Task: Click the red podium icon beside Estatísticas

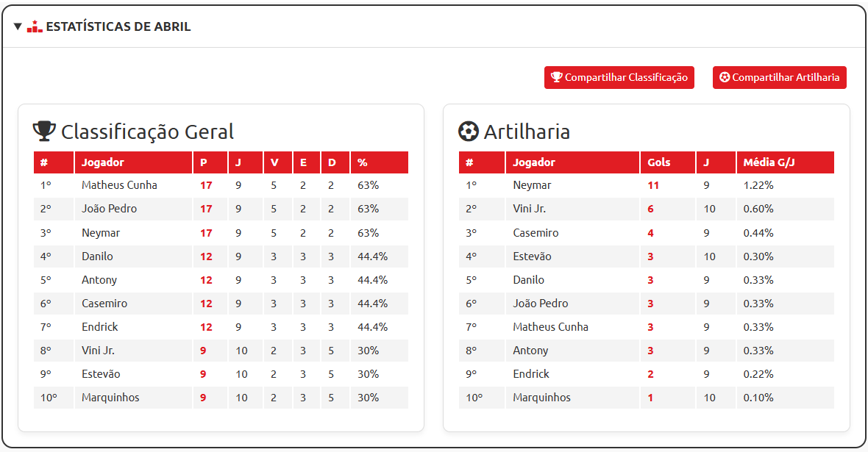Action: click(x=35, y=27)
